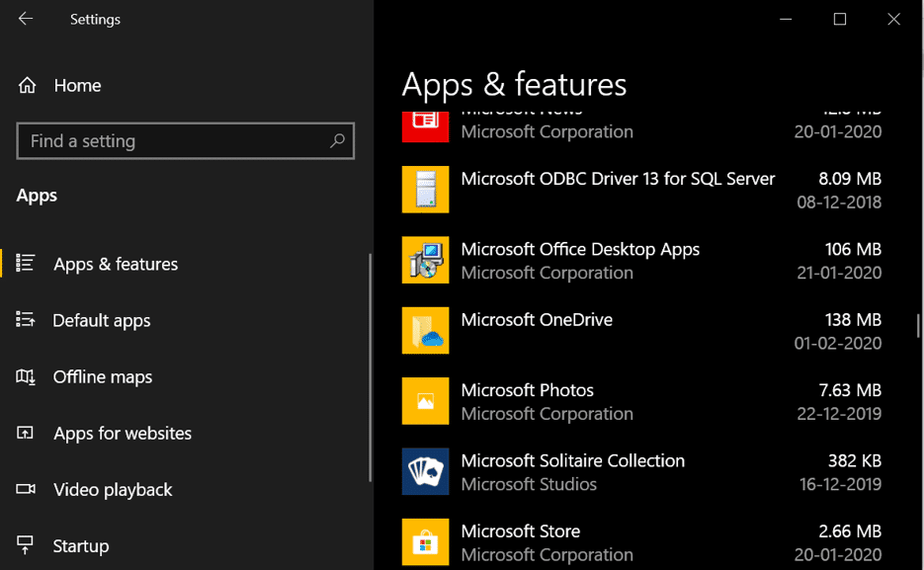
Task: Select Microsoft ODBC Driver 13 for SQL Server
Action: click(641, 190)
